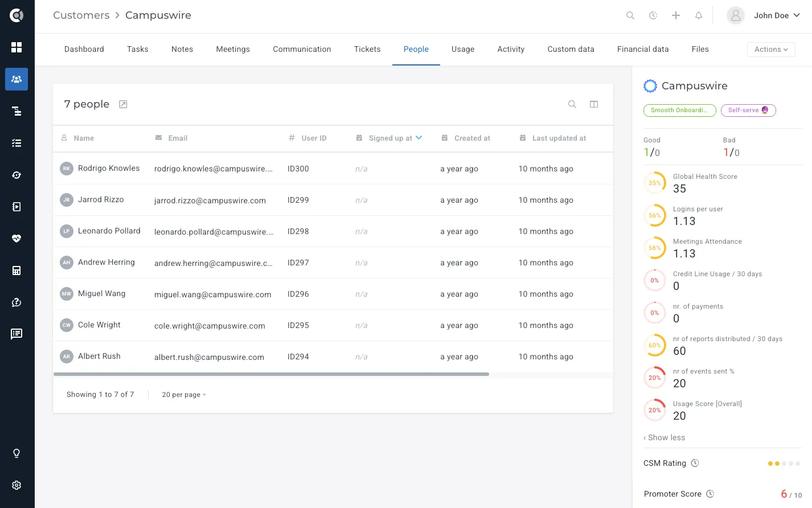This screenshot has height=508, width=812.
Task: Click the search icon in the top bar
Action: coord(630,15)
